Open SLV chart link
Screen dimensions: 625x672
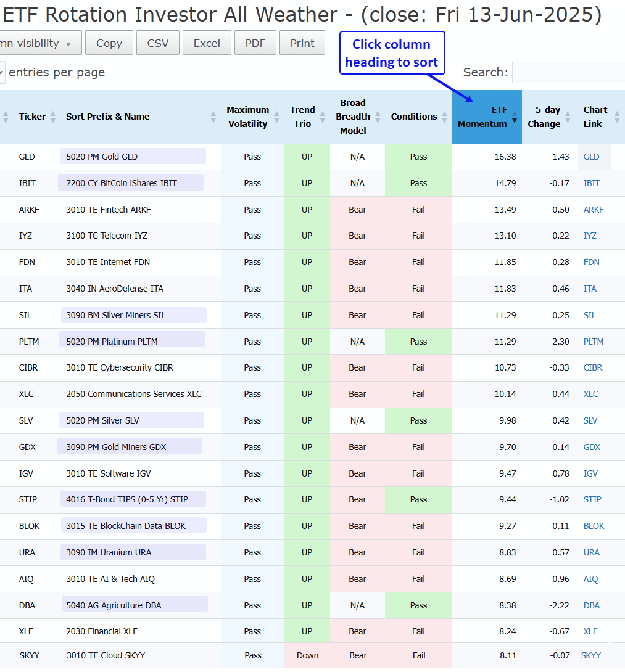pyautogui.click(x=590, y=421)
